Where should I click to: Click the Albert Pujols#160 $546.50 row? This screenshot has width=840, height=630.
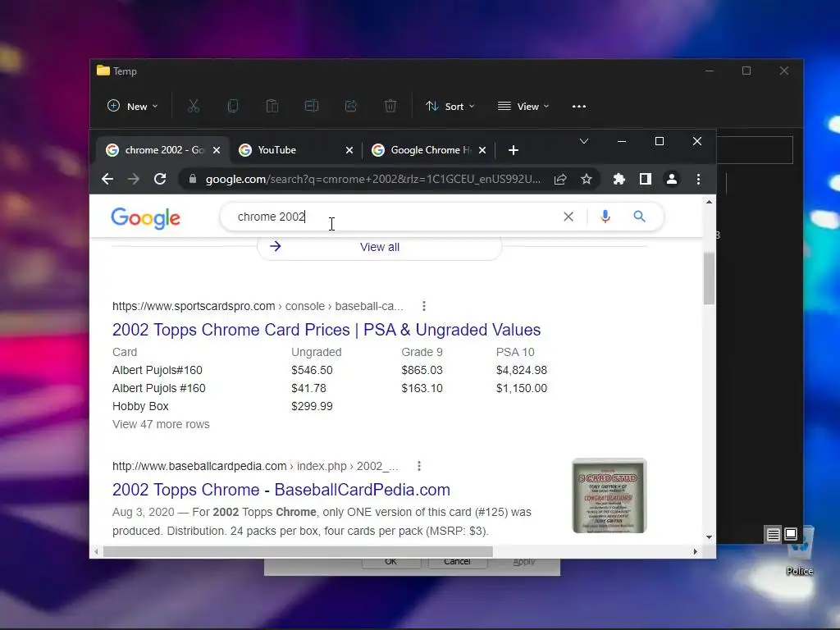click(330, 370)
